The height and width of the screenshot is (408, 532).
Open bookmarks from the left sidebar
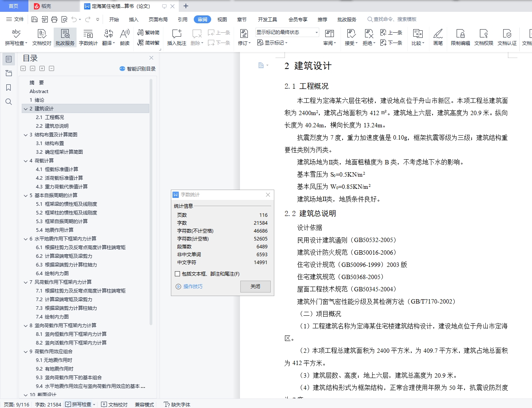(x=9, y=88)
